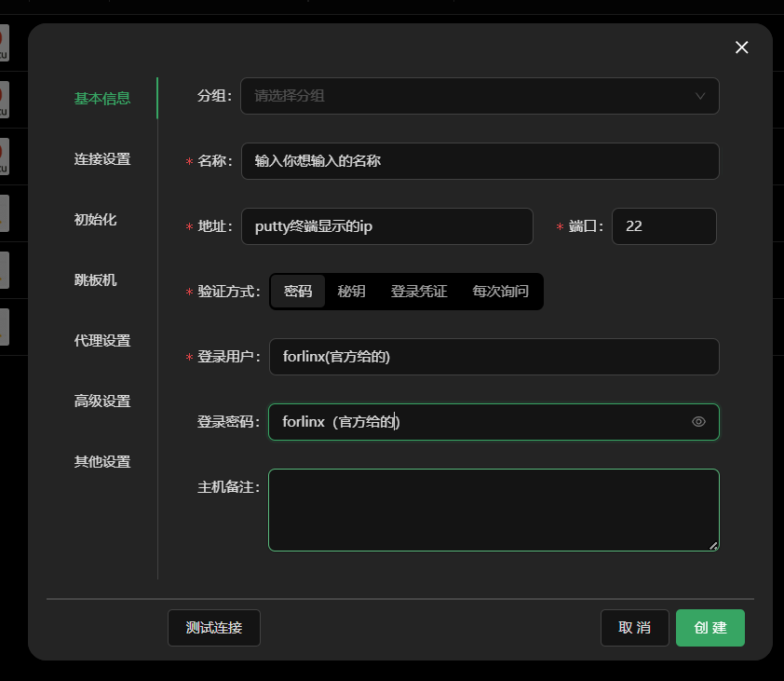Go to 代理设置 tab
The width and height of the screenshot is (784, 681).
tap(102, 341)
